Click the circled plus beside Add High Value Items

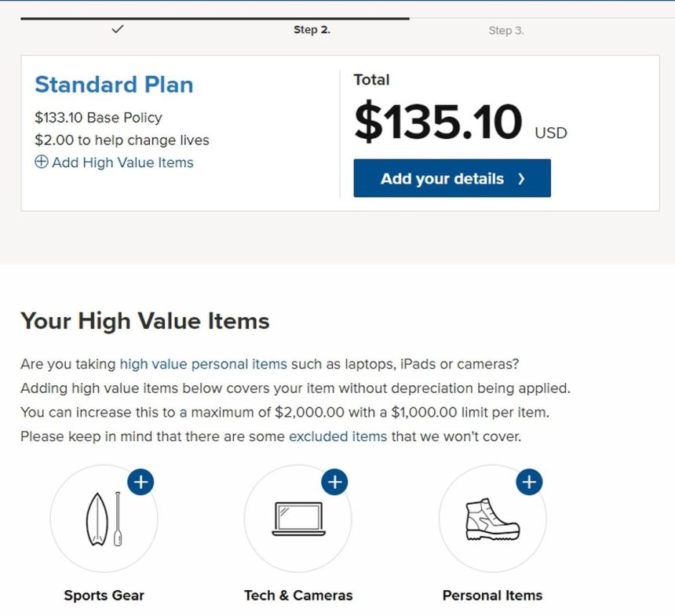42,162
